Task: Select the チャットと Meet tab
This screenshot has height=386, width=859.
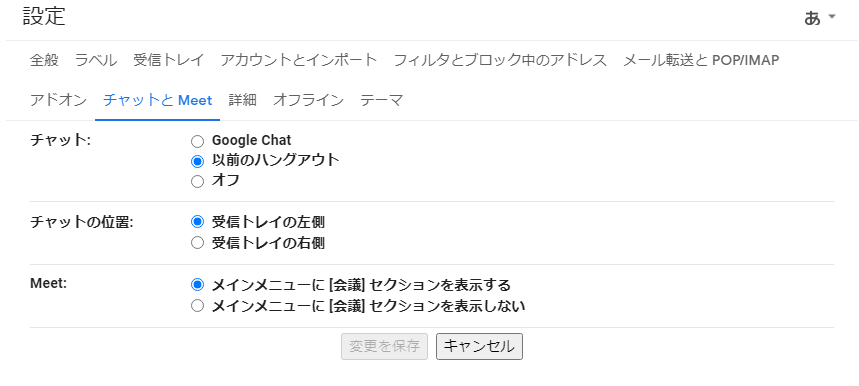Action: point(158,100)
